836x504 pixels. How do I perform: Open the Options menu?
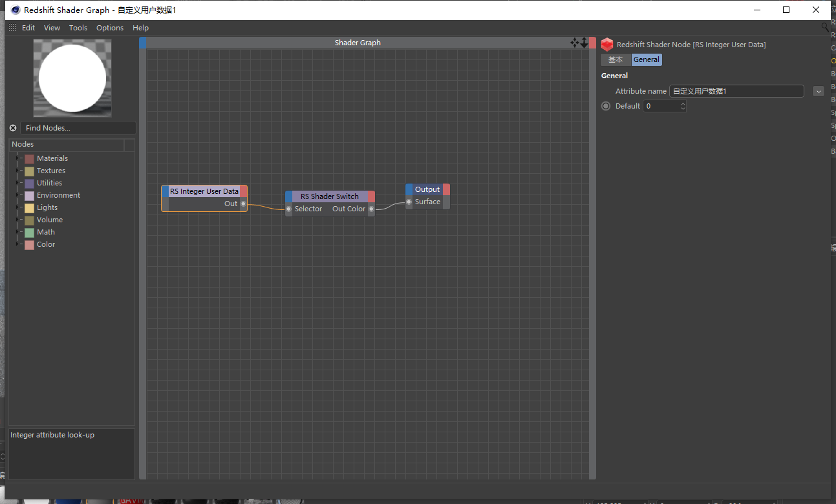pos(110,28)
